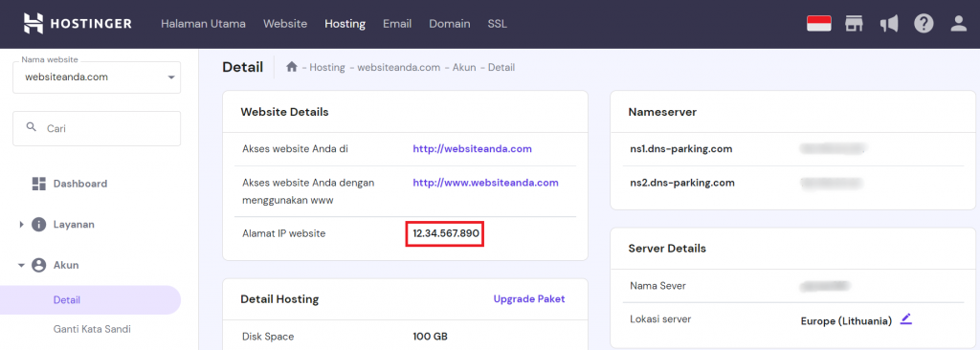
Task: Open Dashboard in the sidebar
Action: (x=80, y=184)
